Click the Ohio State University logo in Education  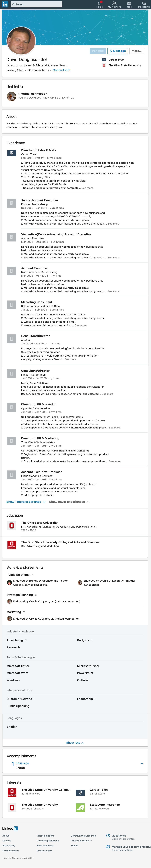click(12, 525)
